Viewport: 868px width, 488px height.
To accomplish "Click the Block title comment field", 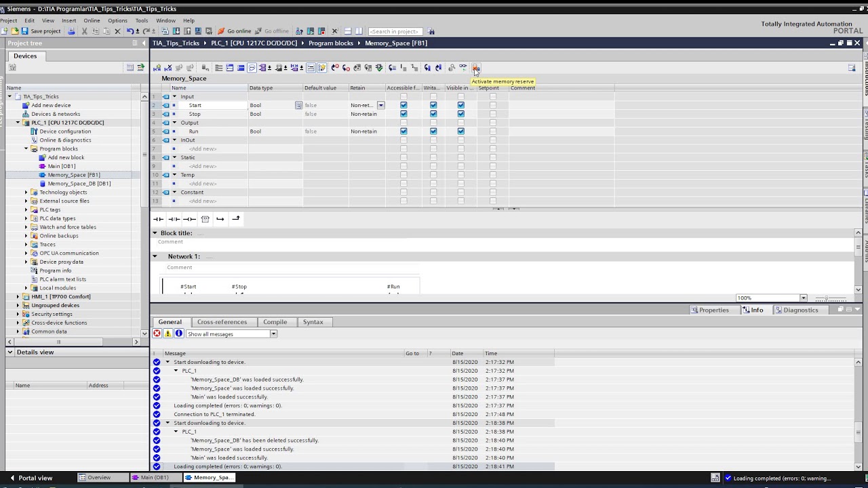I will (x=504, y=242).
